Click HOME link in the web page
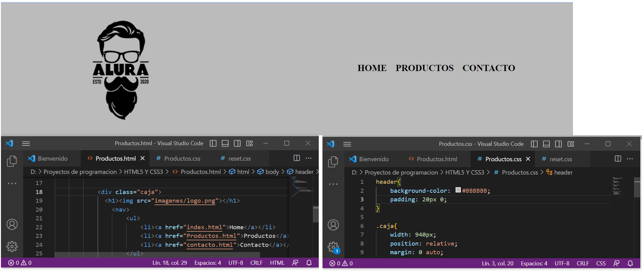The height and width of the screenshot is (274, 644). pos(372,68)
